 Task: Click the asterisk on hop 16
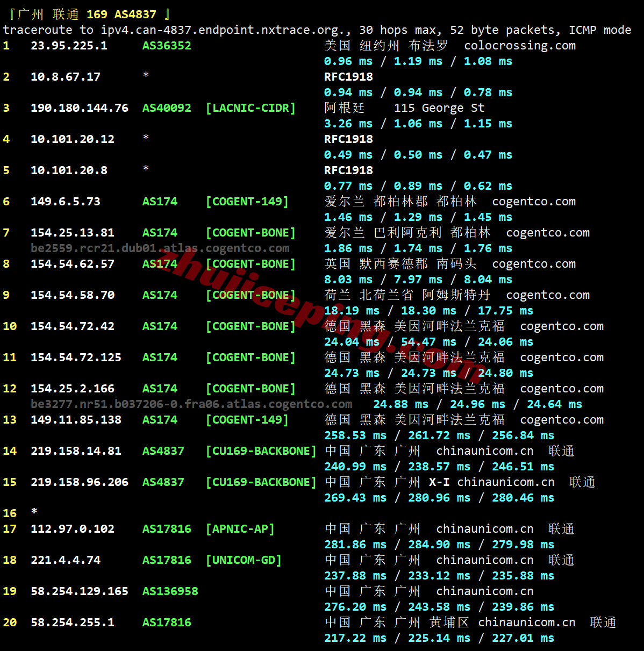[x=34, y=511]
